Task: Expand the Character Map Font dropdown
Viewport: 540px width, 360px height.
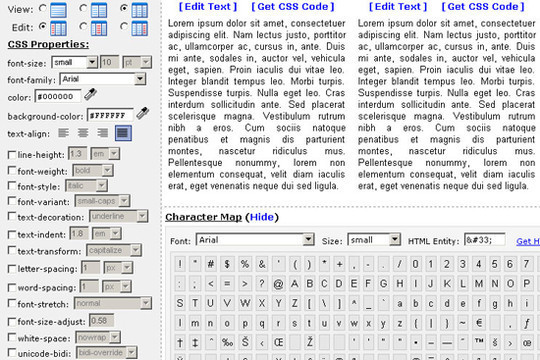Action: [255, 239]
